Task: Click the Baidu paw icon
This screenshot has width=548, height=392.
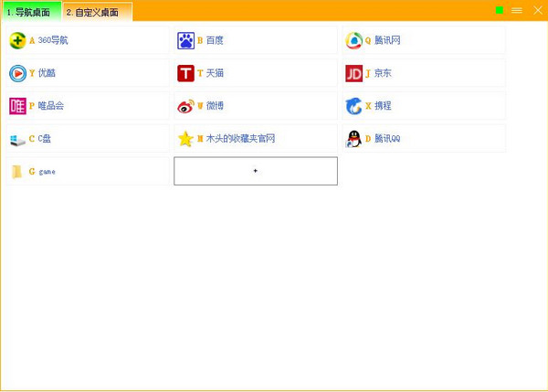Action: tap(185, 40)
